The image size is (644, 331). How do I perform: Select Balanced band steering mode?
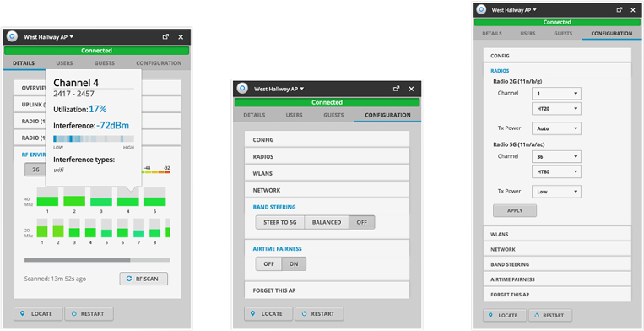pos(327,222)
